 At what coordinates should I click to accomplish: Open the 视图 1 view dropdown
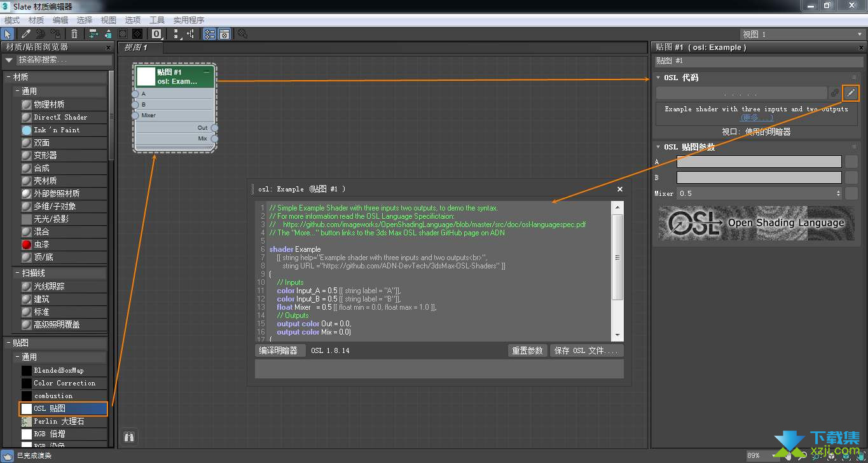pyautogui.click(x=802, y=34)
